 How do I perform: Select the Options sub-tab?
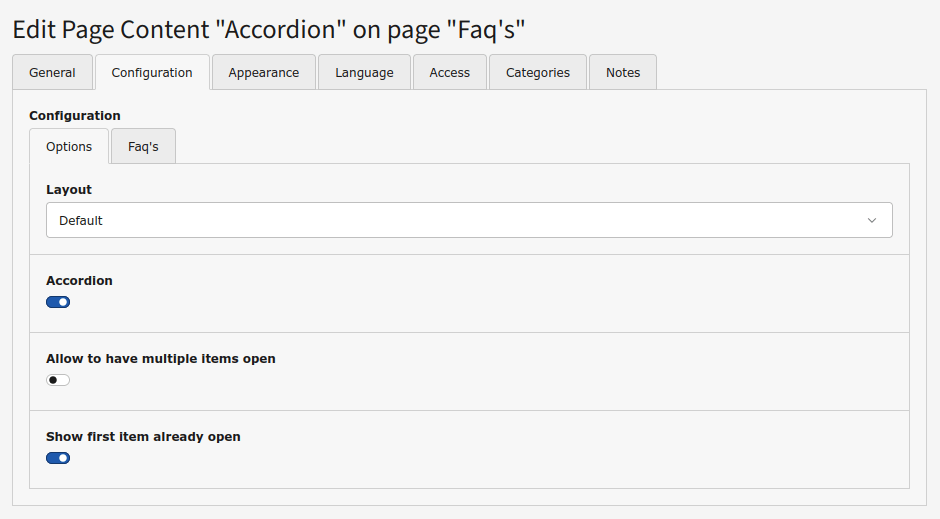coord(69,146)
